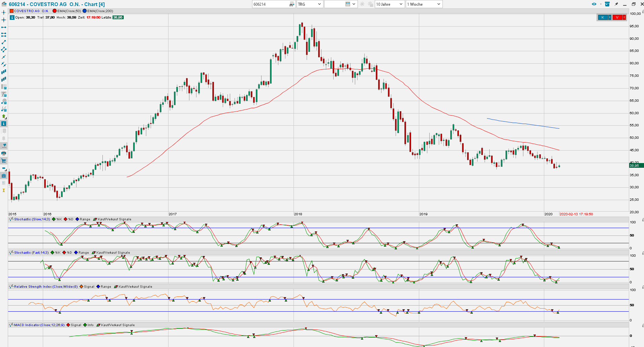
Task: Select the double horizontal lines tool
Action: 4,35
